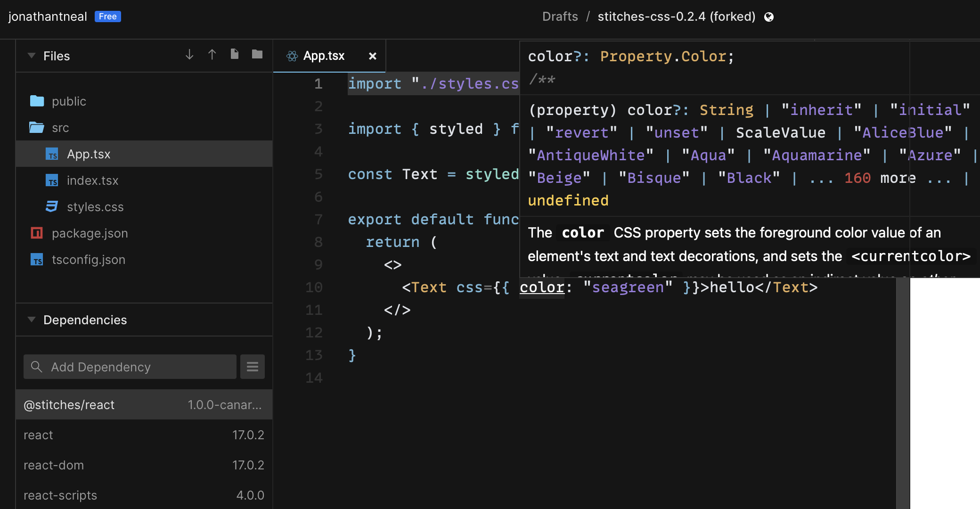Screen dimensions: 980x509
Task: Click the Free plan badge
Action: pyautogui.click(x=107, y=16)
